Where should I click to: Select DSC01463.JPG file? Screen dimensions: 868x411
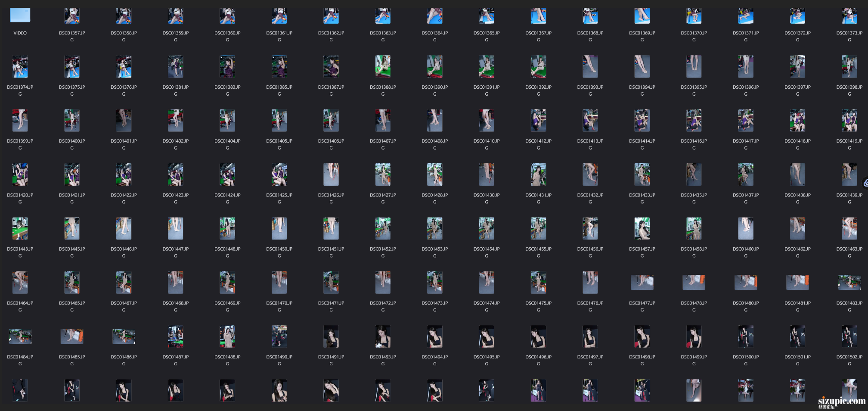(849, 228)
